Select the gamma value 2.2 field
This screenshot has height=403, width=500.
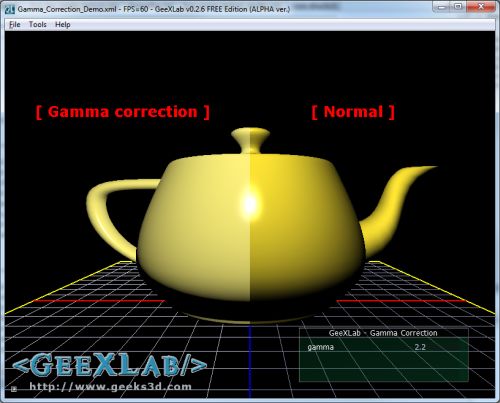pyautogui.click(x=420, y=347)
